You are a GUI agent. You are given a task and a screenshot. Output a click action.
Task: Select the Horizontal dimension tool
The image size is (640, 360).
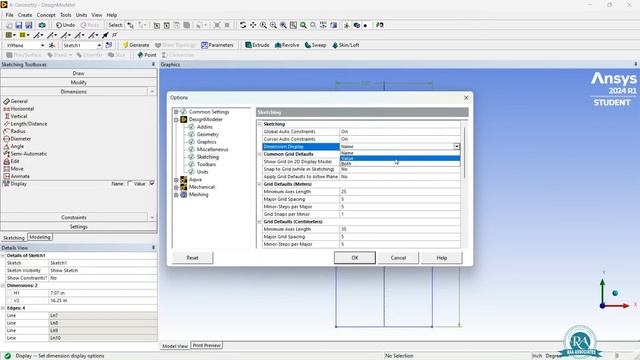coord(19,109)
